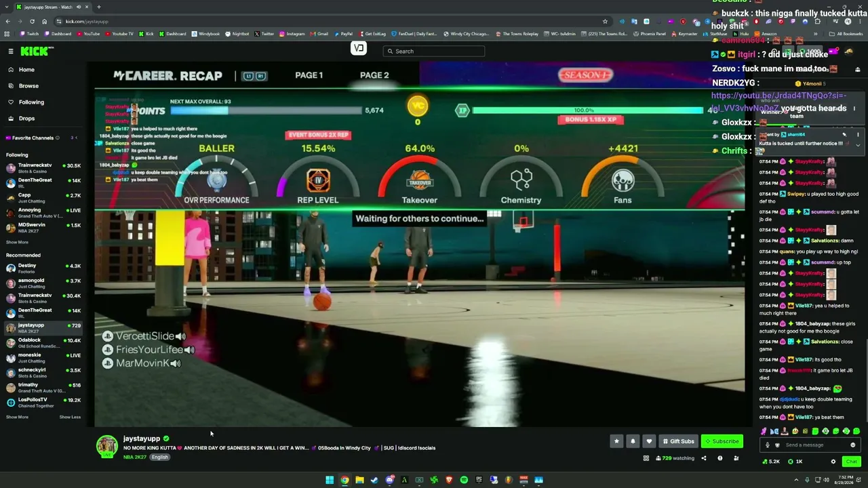
Task: Open the YouTube link in chat
Action: point(778,102)
